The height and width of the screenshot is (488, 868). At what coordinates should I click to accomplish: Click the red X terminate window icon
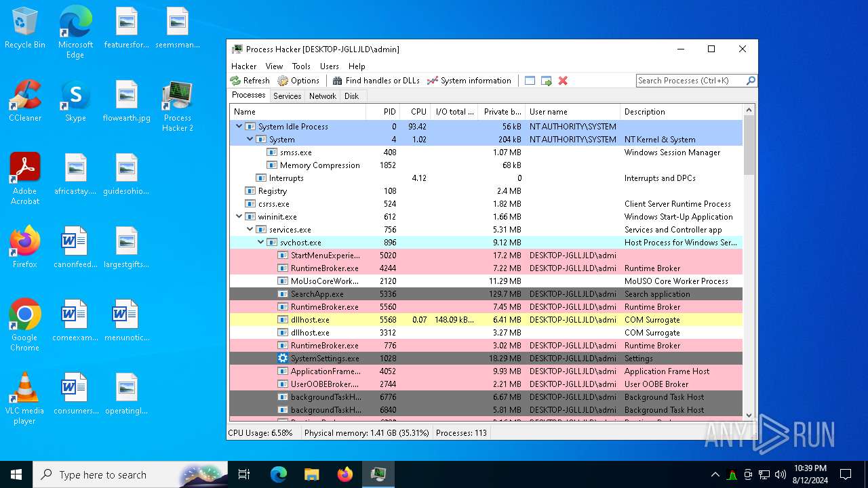563,81
